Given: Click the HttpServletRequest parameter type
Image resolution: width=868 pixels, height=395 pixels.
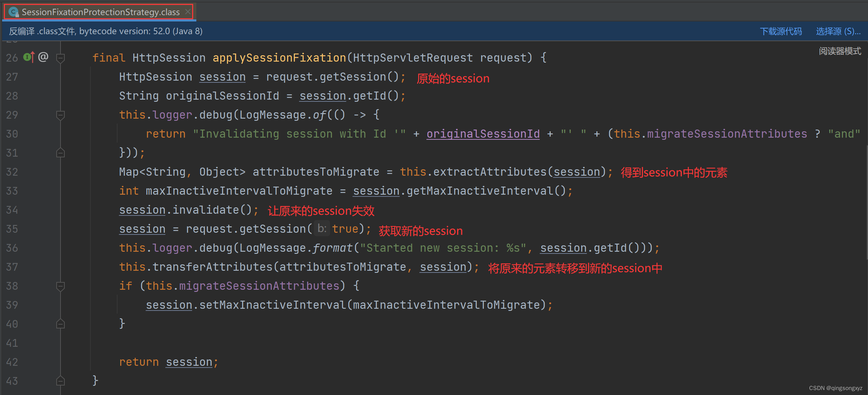Looking at the screenshot, I should 413,58.
